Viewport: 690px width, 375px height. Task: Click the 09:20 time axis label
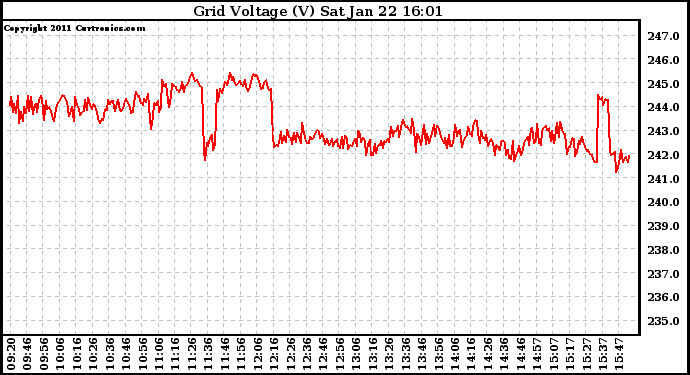(x=11, y=354)
